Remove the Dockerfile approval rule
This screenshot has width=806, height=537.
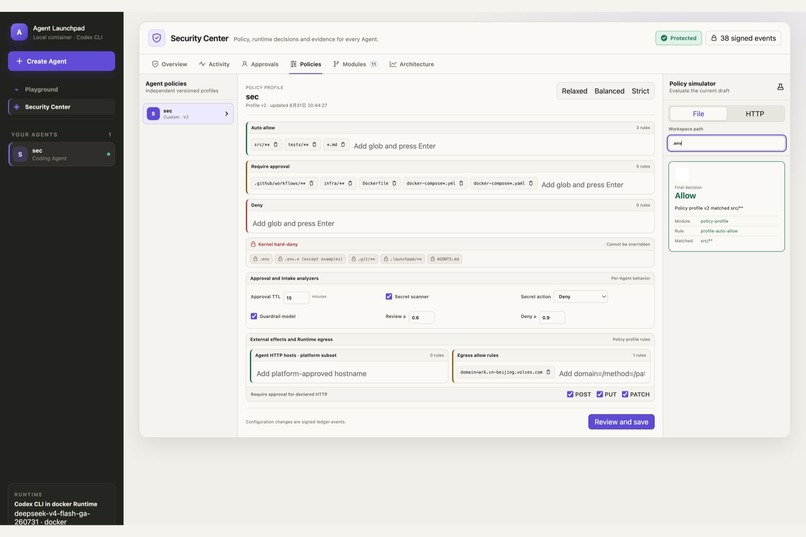394,183
